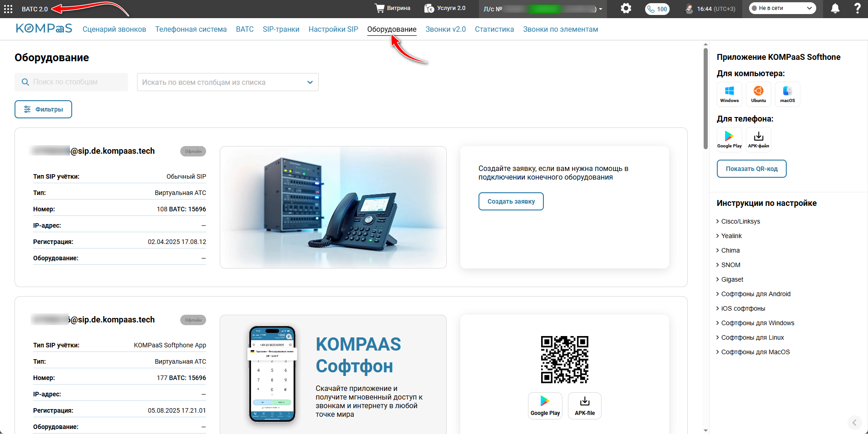Open the apps grid menu icon
Screen dimensions: 868x434
pos(8,9)
